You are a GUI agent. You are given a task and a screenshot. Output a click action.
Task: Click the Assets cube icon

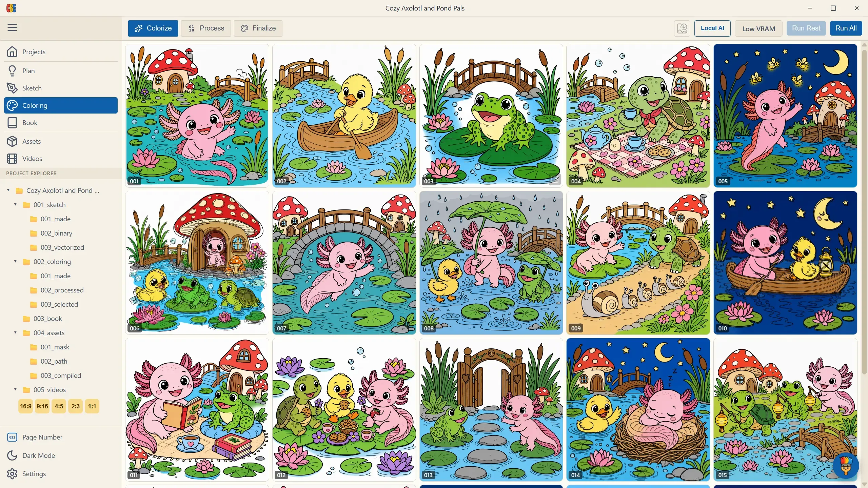(12, 141)
